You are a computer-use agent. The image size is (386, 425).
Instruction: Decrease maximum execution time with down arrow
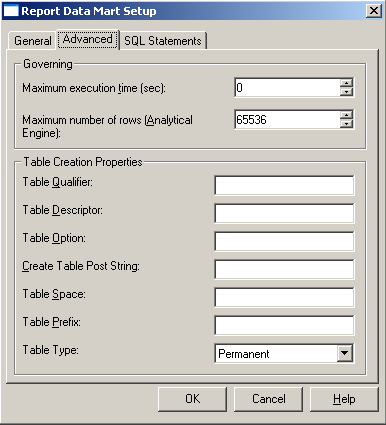(347, 92)
